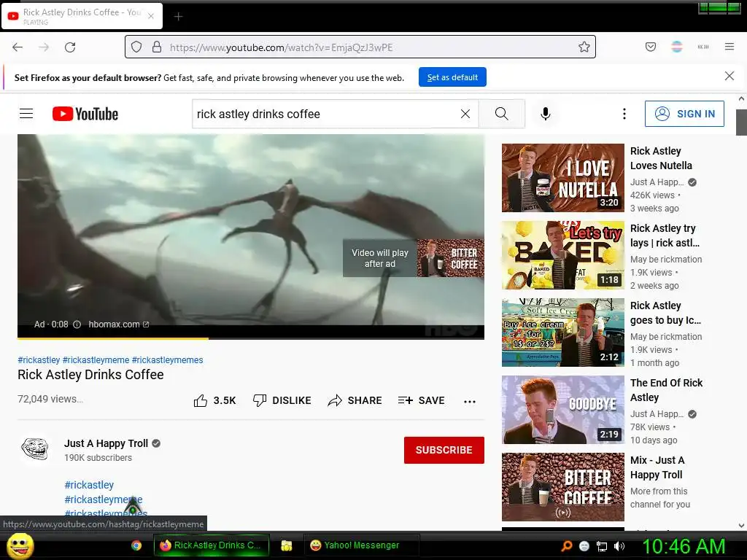
Task: Open the more actions ellipsis menu
Action: point(470,402)
